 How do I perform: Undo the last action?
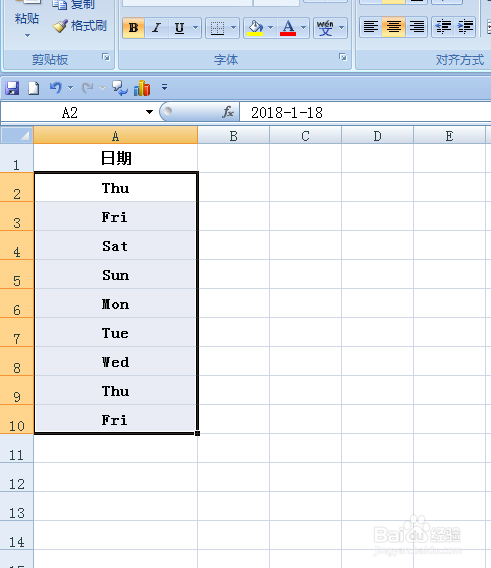(x=56, y=88)
